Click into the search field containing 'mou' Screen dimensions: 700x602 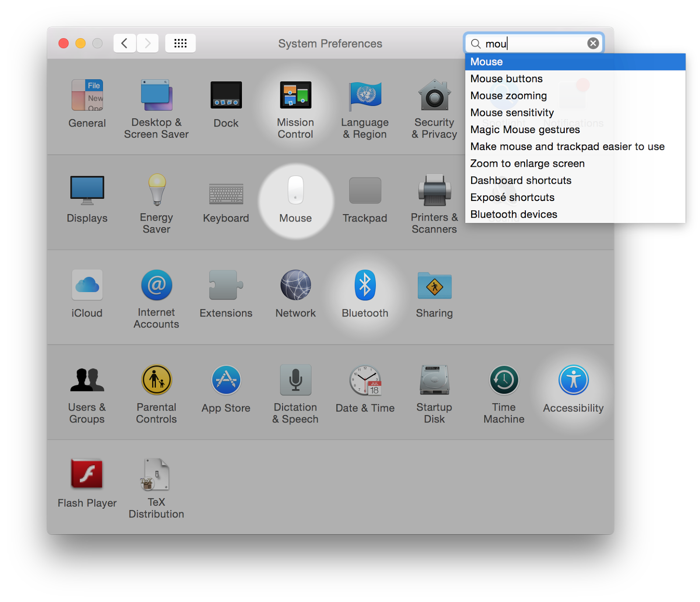click(x=534, y=43)
